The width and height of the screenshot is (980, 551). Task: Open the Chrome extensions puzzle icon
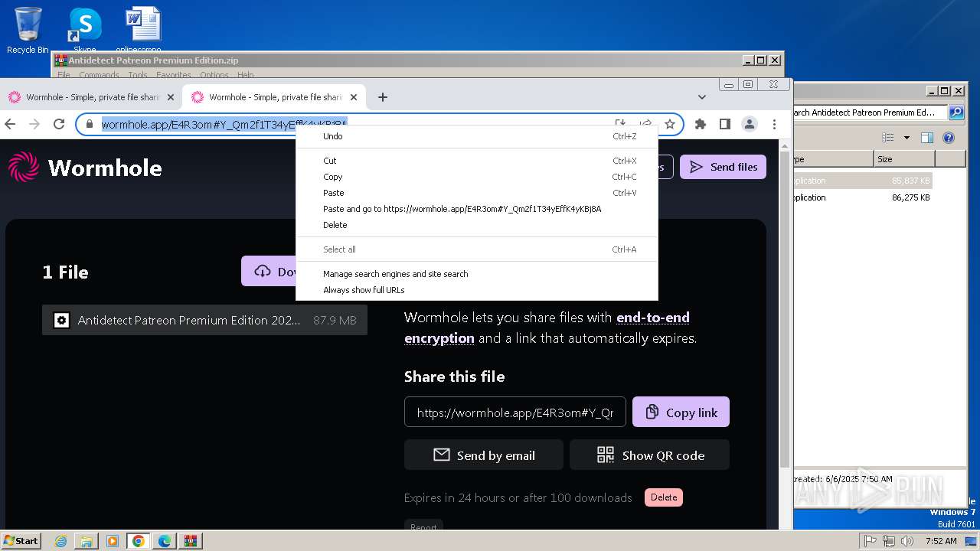(700, 124)
